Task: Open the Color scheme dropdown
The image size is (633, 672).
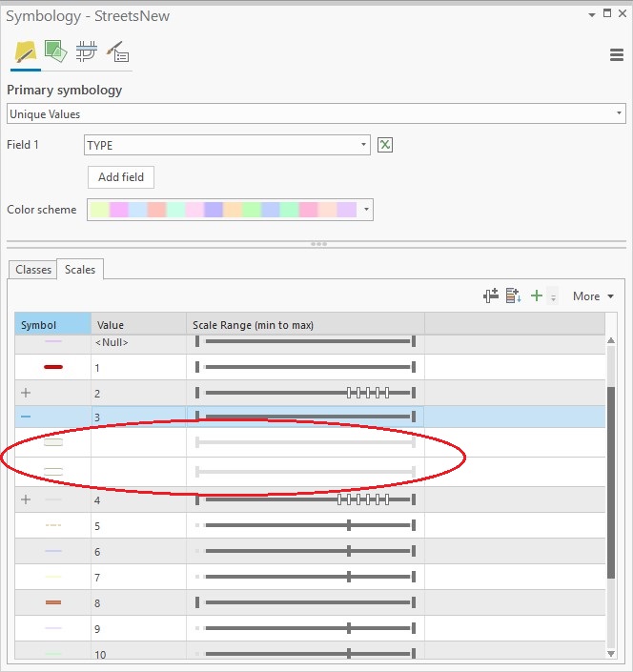Action: click(x=230, y=210)
